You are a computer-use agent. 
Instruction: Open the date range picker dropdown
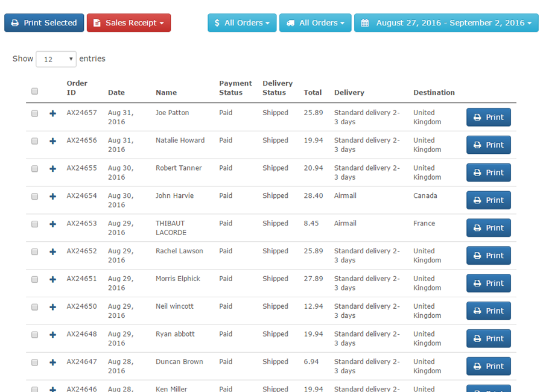point(446,23)
